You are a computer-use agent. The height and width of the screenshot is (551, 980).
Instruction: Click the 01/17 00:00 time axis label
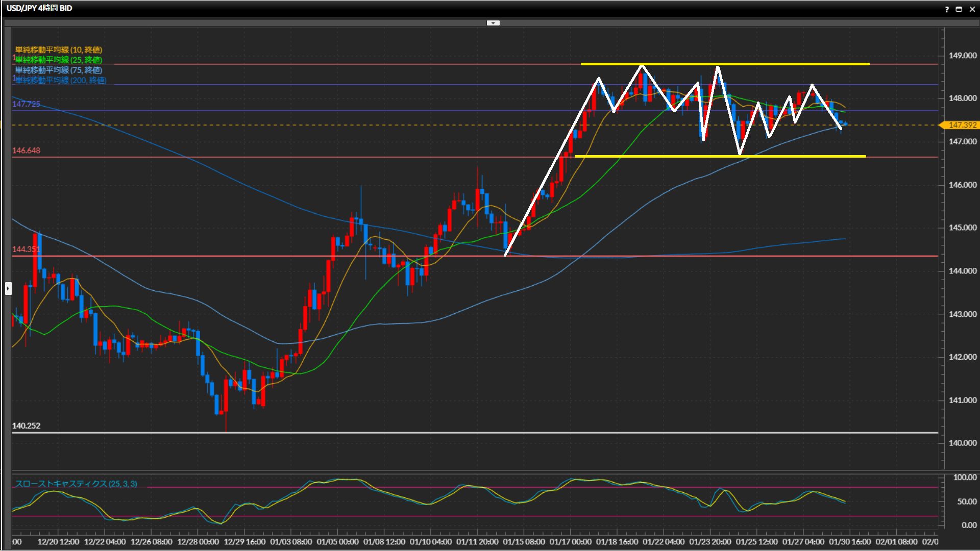tap(570, 541)
